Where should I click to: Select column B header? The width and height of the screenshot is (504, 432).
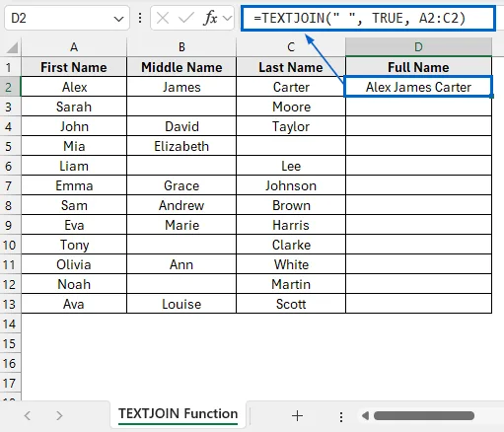pos(181,47)
